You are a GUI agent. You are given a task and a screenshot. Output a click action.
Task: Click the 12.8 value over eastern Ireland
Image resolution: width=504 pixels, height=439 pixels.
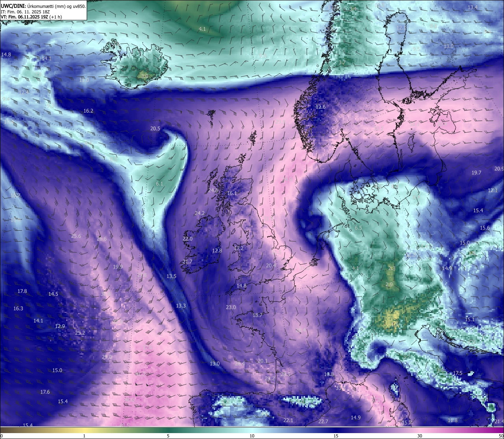click(x=217, y=251)
